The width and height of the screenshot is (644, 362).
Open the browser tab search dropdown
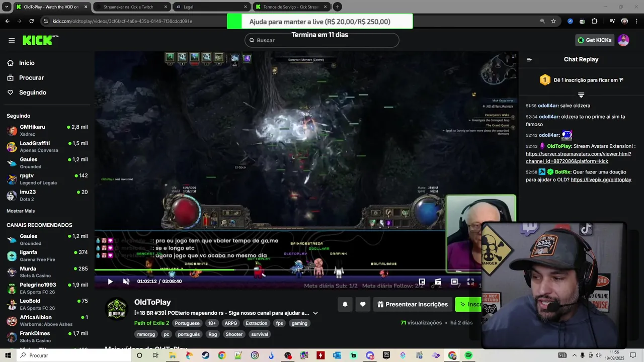(7, 7)
